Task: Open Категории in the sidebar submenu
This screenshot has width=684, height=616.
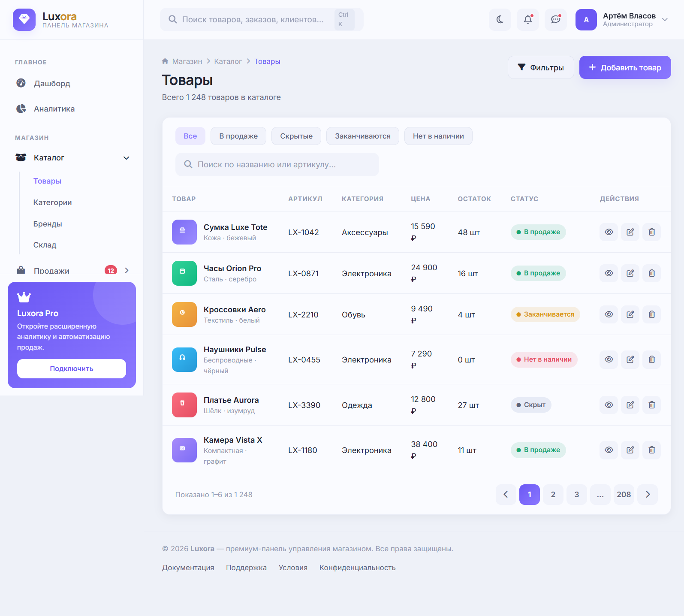Action: [x=53, y=202]
